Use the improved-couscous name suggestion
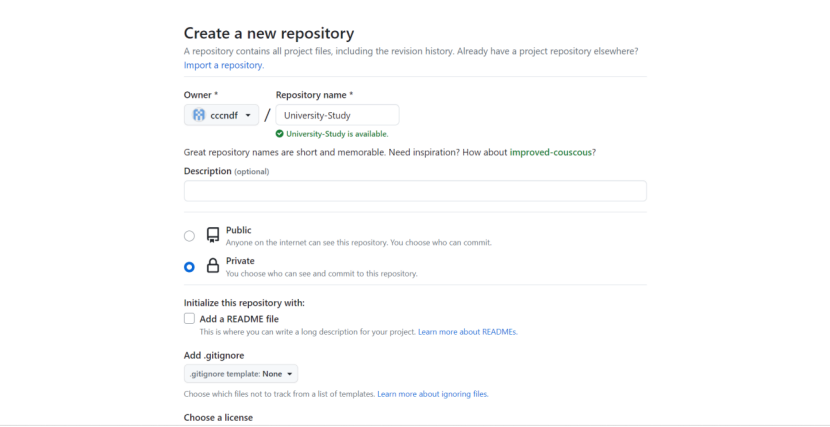The height and width of the screenshot is (427, 830). (552, 152)
